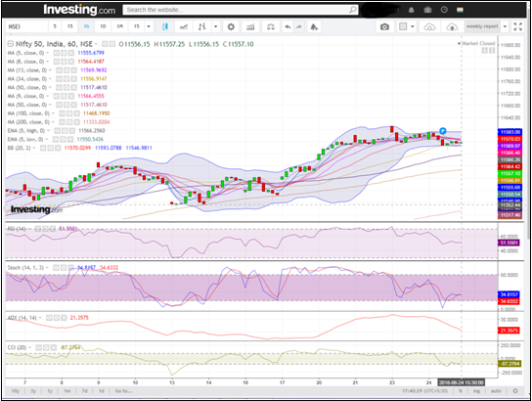Viewport: 532px width, 401px height.
Task: Click the NSEI symbol input box
Action: (x=26, y=26)
